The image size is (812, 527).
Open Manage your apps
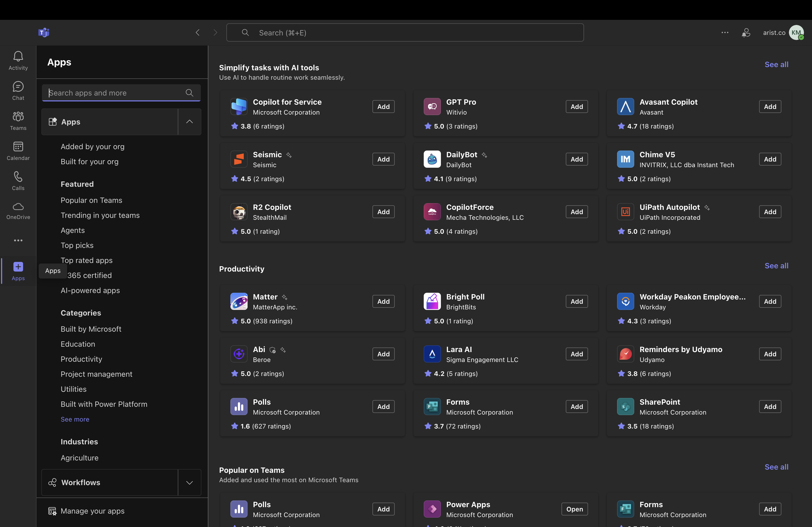(x=92, y=511)
